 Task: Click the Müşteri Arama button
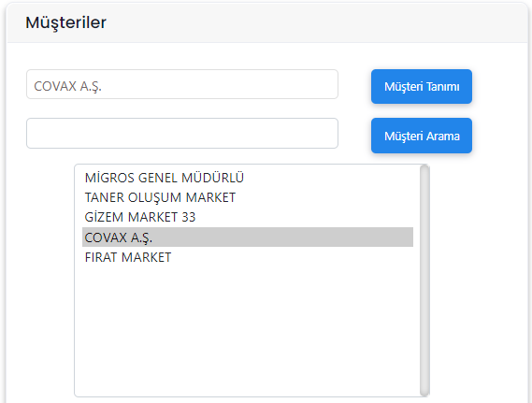click(x=422, y=136)
